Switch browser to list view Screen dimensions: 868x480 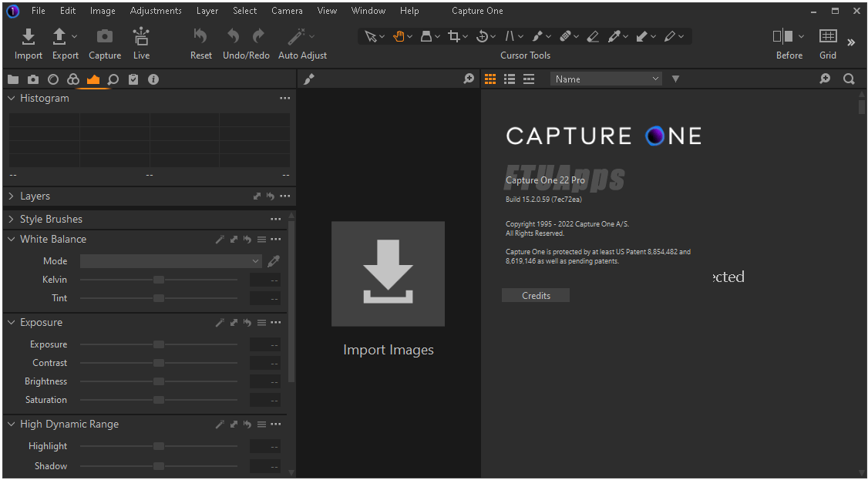(x=510, y=79)
